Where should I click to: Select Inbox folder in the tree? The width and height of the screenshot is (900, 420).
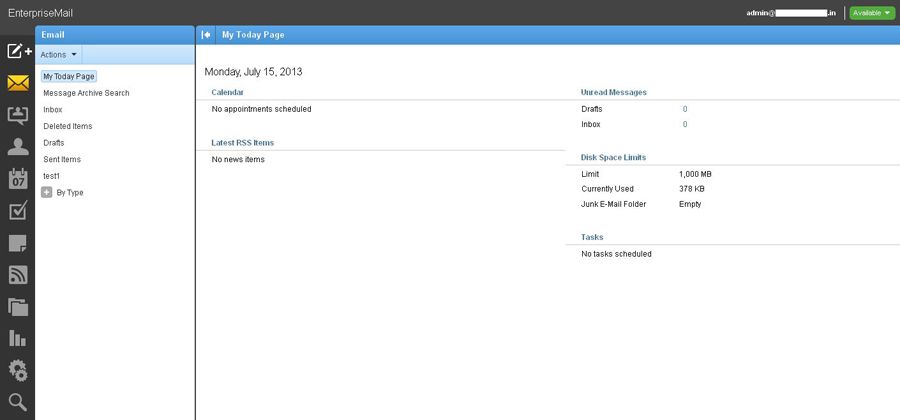tap(53, 109)
